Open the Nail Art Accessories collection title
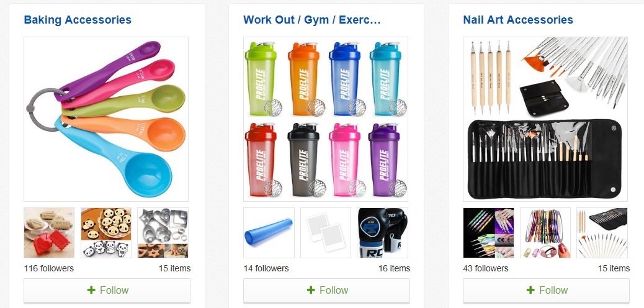The height and width of the screenshot is (308, 644). tap(518, 20)
